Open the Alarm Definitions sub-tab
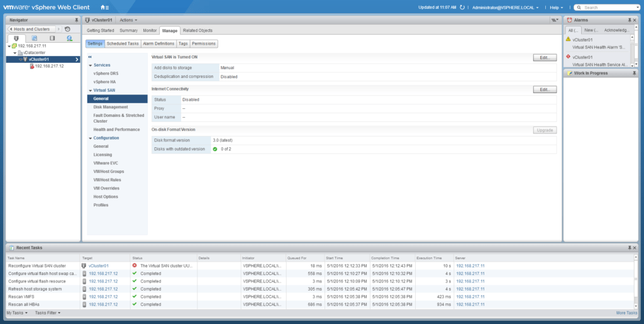Viewport: 644px width, 324px height. [158, 43]
